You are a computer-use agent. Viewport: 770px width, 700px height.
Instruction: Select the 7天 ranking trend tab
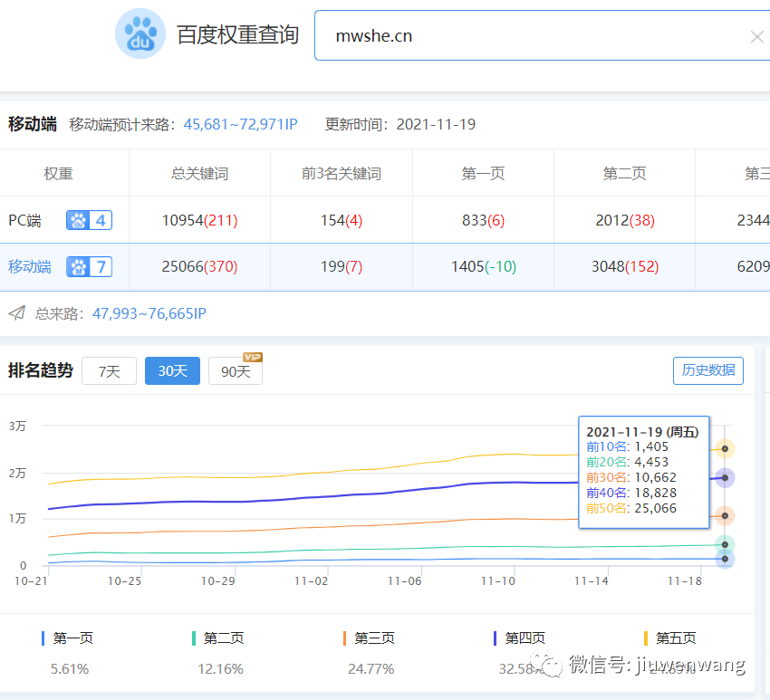coord(109,370)
